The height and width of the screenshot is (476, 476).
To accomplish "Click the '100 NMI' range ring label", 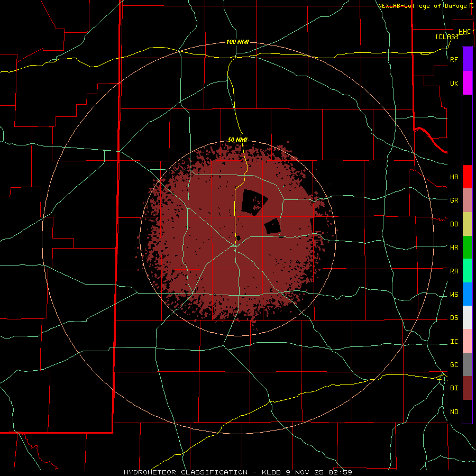I will 237,42.
